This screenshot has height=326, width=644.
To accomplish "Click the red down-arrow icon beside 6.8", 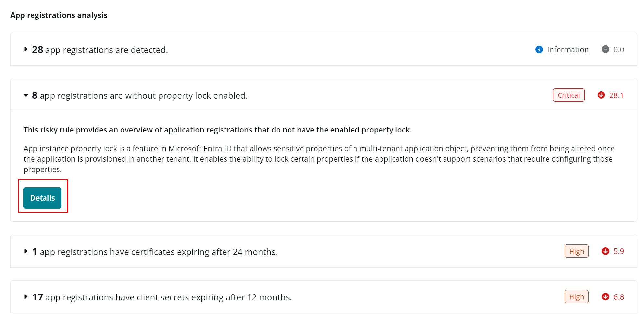I will point(605,297).
